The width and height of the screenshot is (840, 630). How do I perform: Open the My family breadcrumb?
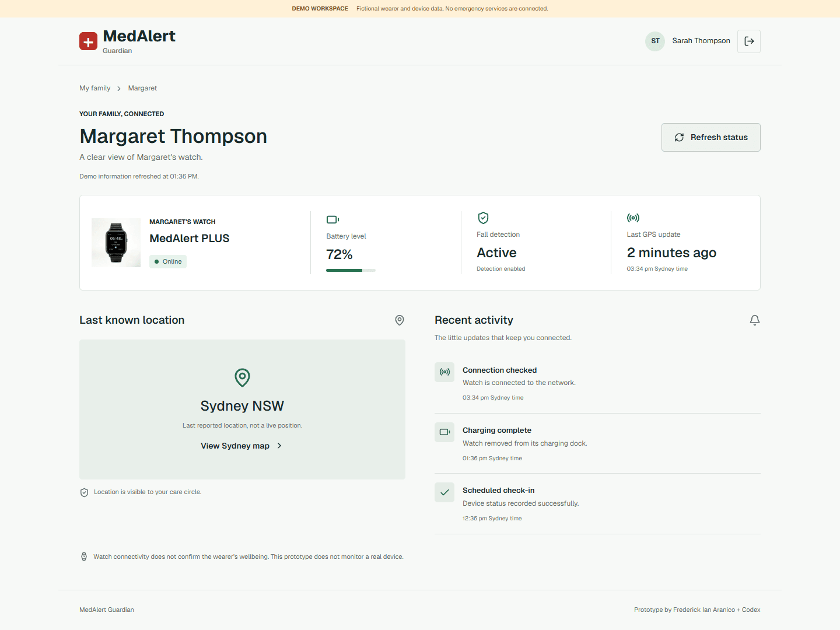pyautogui.click(x=95, y=88)
